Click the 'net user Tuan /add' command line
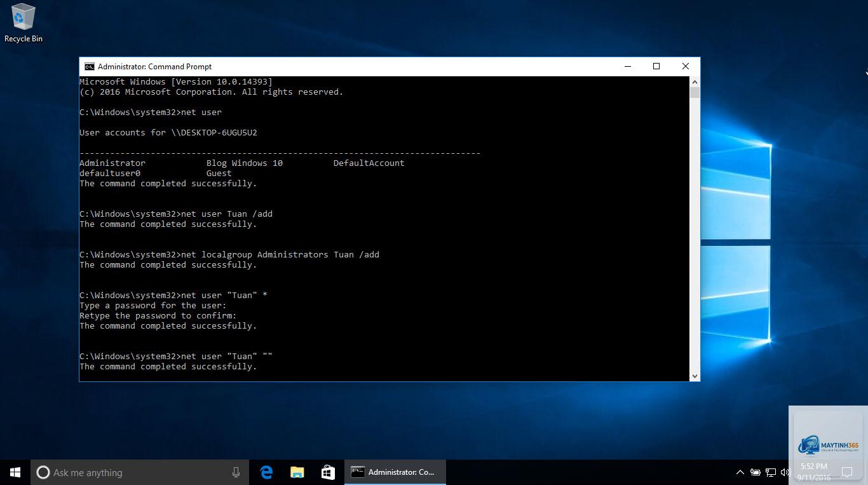The width and height of the screenshot is (868, 485). click(176, 214)
